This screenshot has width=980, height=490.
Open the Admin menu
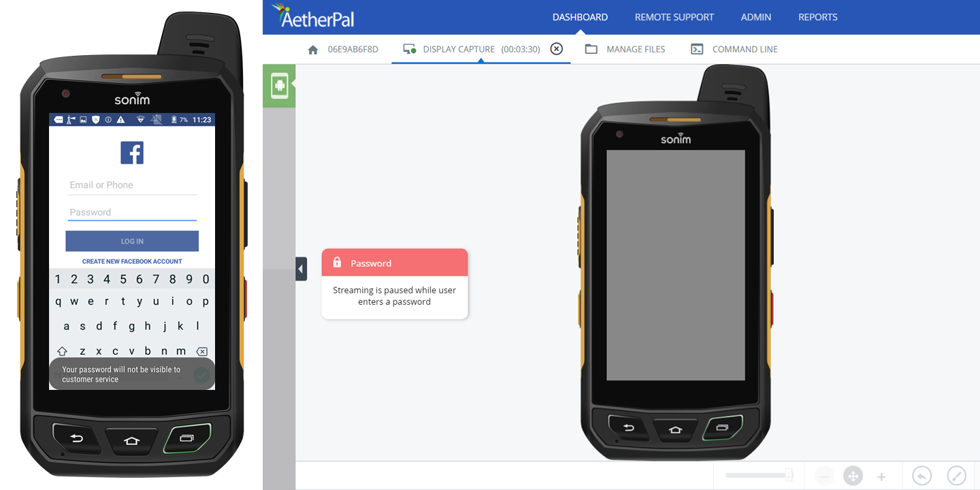point(756,17)
